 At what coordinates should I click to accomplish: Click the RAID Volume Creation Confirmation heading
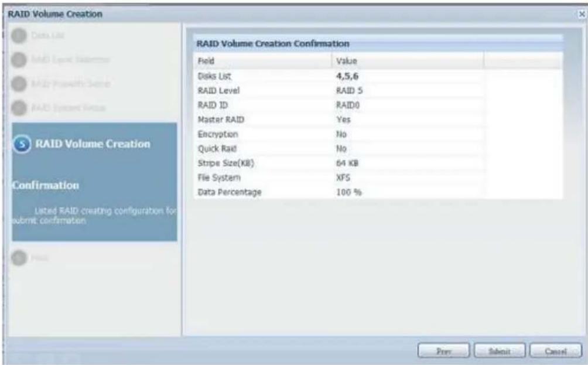pyautogui.click(x=273, y=43)
